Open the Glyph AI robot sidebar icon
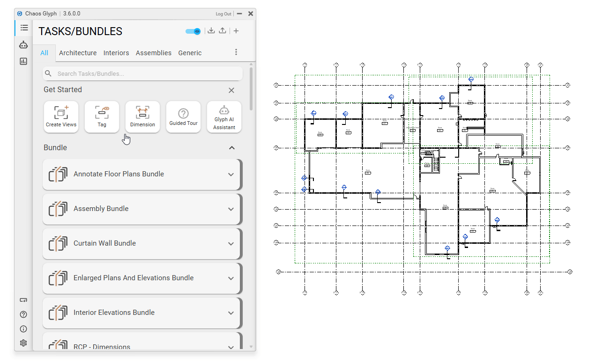Image resolution: width=595 pixels, height=364 pixels. pyautogui.click(x=23, y=45)
